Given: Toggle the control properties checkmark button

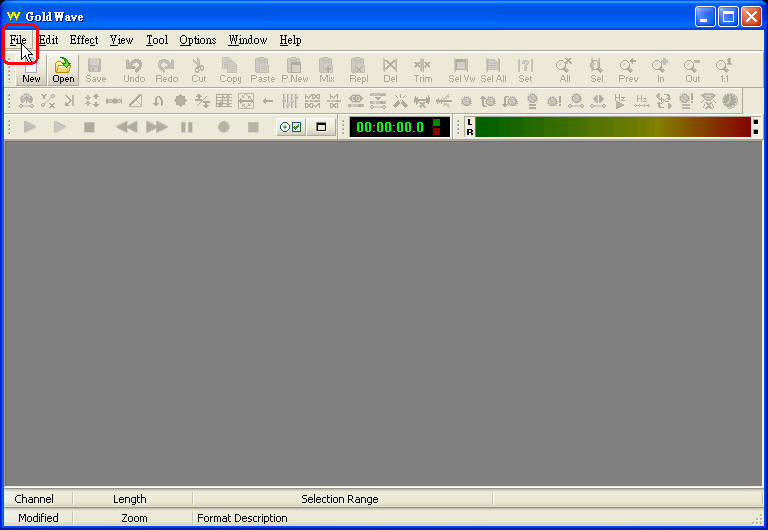Looking at the screenshot, I should coord(291,127).
